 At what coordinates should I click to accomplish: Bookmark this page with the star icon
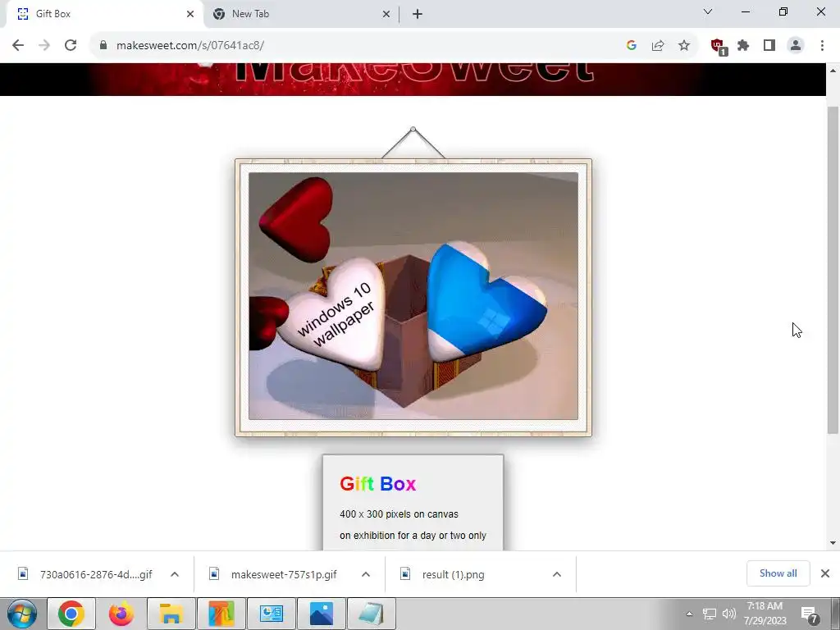684,46
